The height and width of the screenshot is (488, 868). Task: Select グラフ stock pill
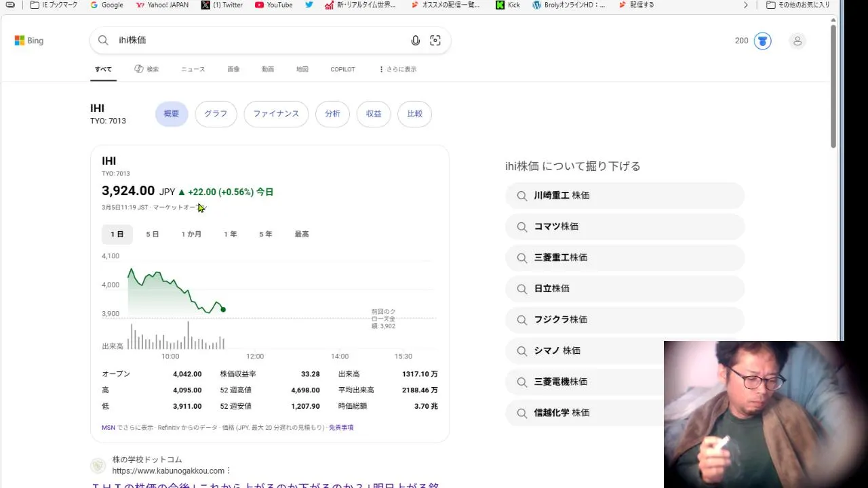(216, 114)
